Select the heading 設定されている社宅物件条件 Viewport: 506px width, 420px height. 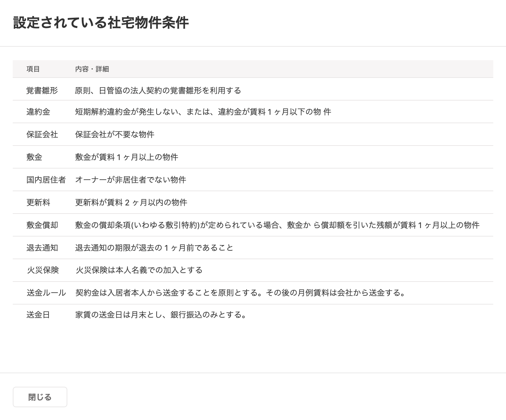coord(101,23)
